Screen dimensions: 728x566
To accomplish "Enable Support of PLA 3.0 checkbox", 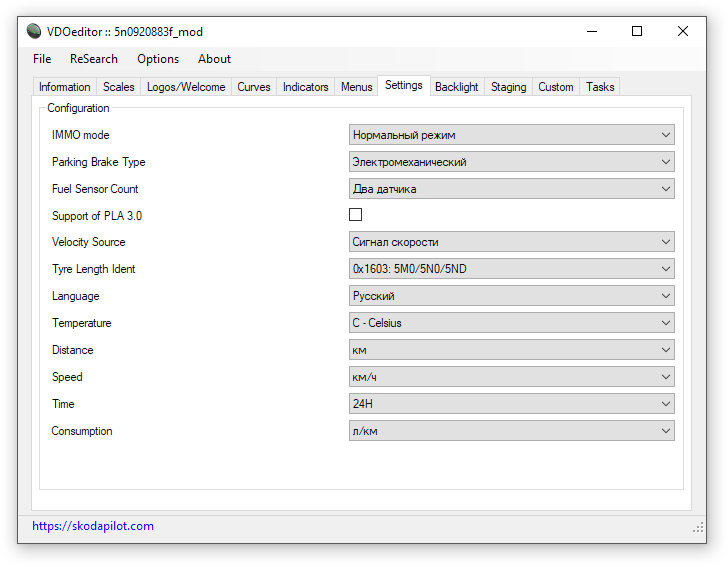I will pos(356,215).
